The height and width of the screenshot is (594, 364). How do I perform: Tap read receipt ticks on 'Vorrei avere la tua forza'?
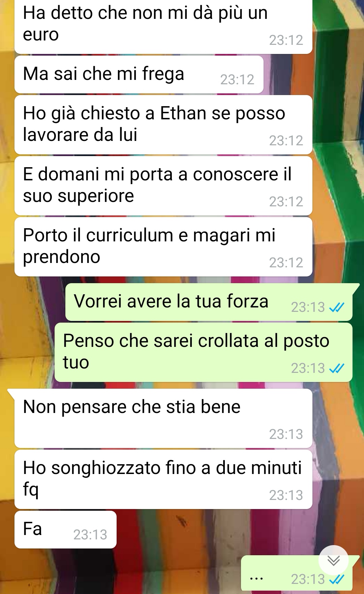(x=337, y=307)
